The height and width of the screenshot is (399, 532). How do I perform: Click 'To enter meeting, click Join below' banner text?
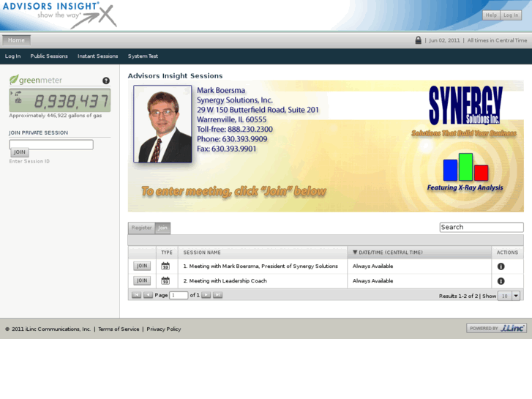(x=233, y=191)
